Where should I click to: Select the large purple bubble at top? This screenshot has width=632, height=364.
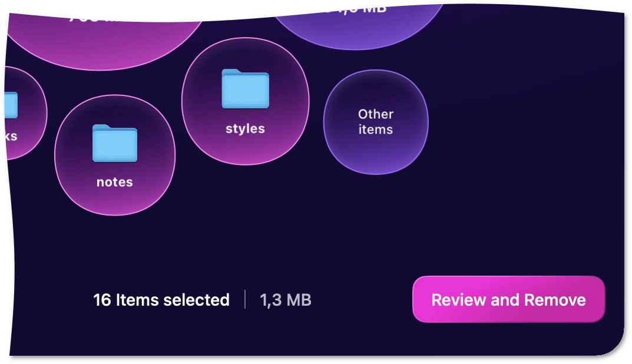357,28
